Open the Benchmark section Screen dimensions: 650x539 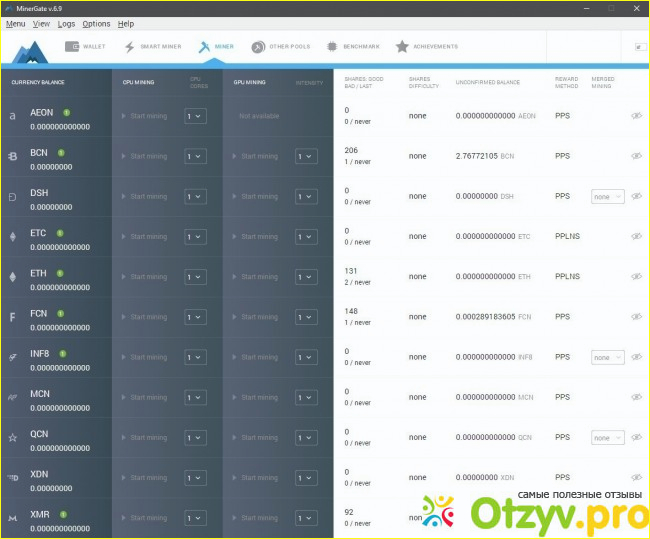(x=352, y=47)
